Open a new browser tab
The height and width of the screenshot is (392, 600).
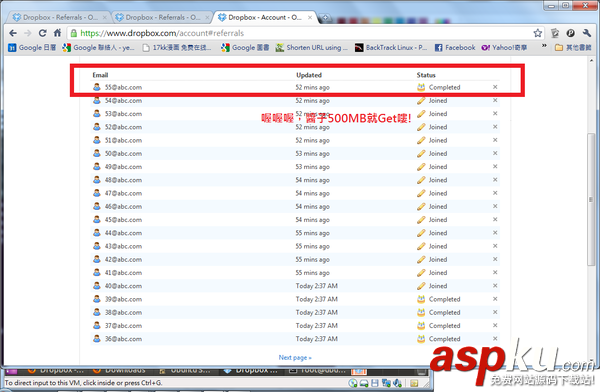point(325,18)
